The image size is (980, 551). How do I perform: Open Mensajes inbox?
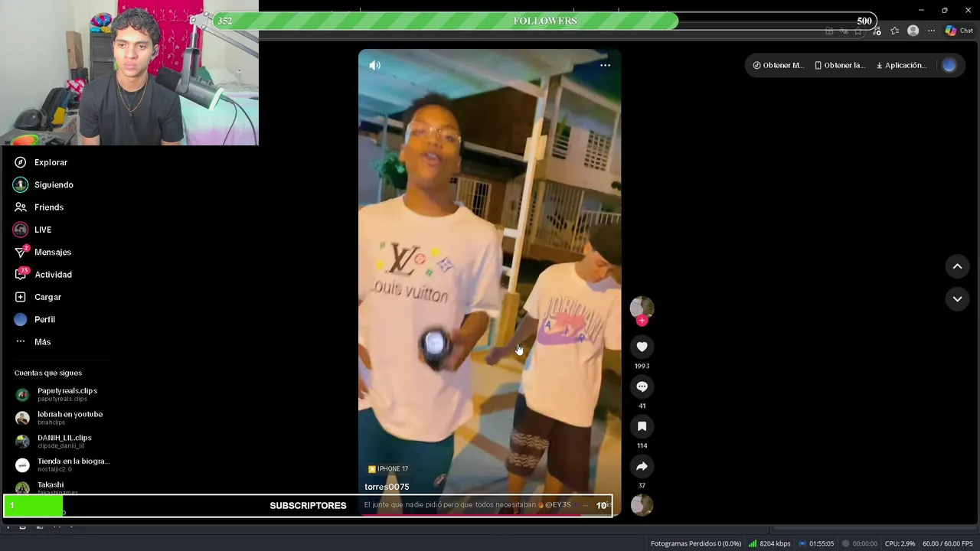click(x=43, y=252)
